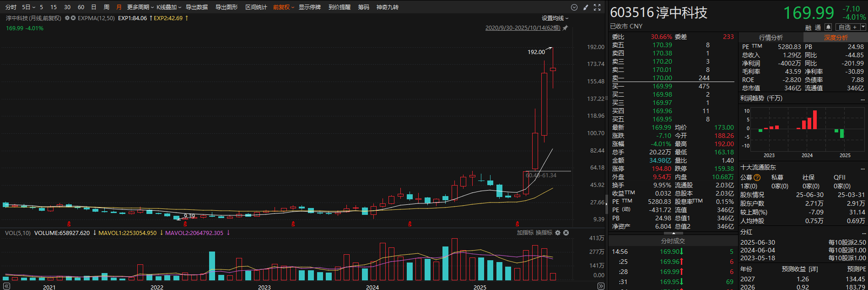The height and width of the screenshot is (290, 868).
Task: Select the 15-minute period
Action: pos(54,7)
